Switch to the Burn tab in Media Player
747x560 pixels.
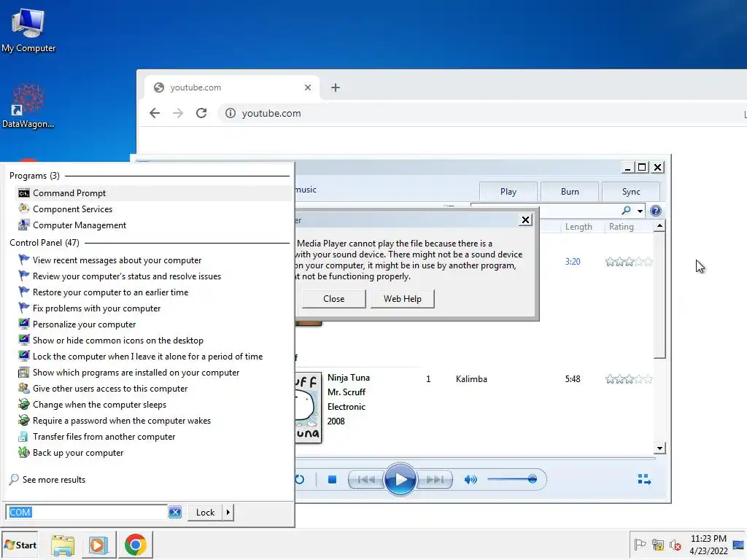tap(570, 192)
